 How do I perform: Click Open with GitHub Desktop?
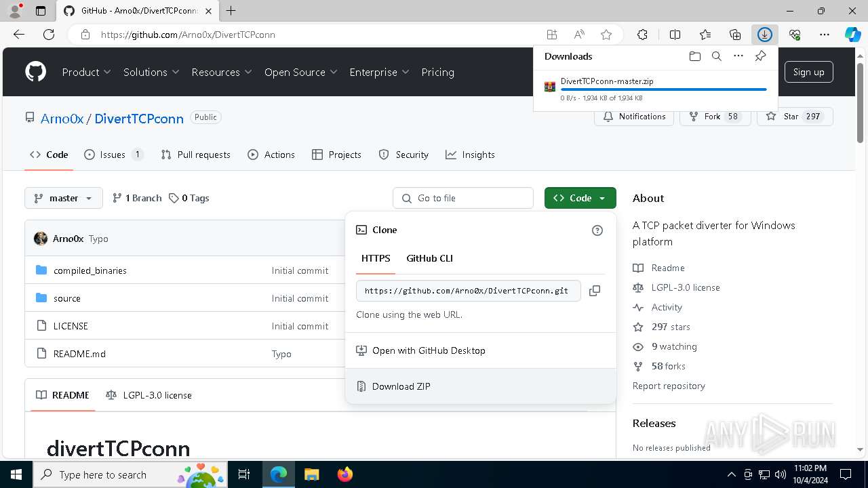point(481,350)
